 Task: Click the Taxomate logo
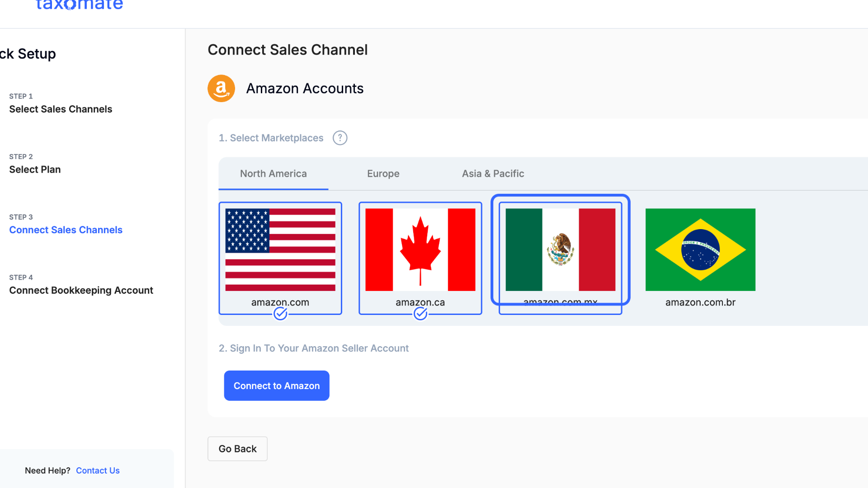(x=79, y=5)
